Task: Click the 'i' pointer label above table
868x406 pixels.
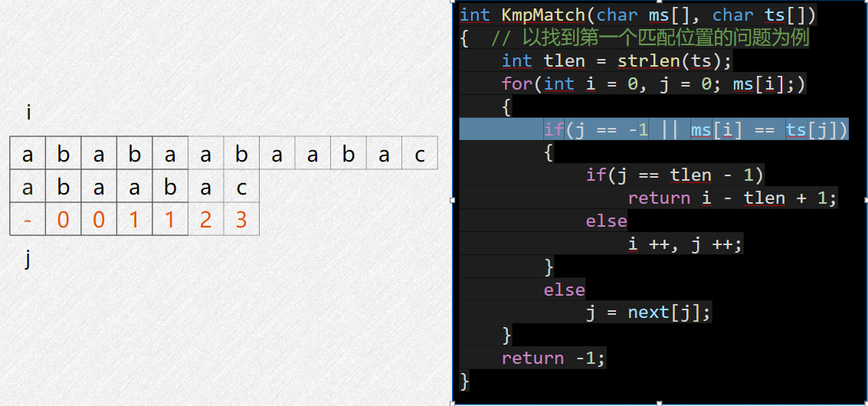Action: (x=28, y=113)
